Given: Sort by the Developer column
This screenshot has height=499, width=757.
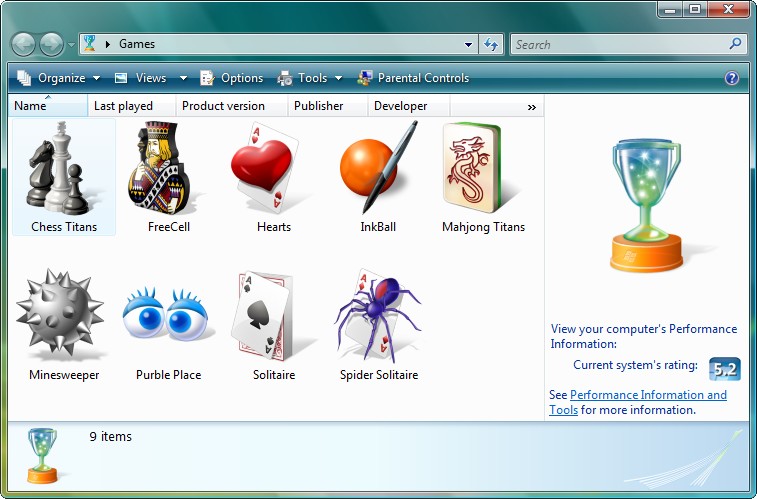Looking at the screenshot, I should (408, 106).
